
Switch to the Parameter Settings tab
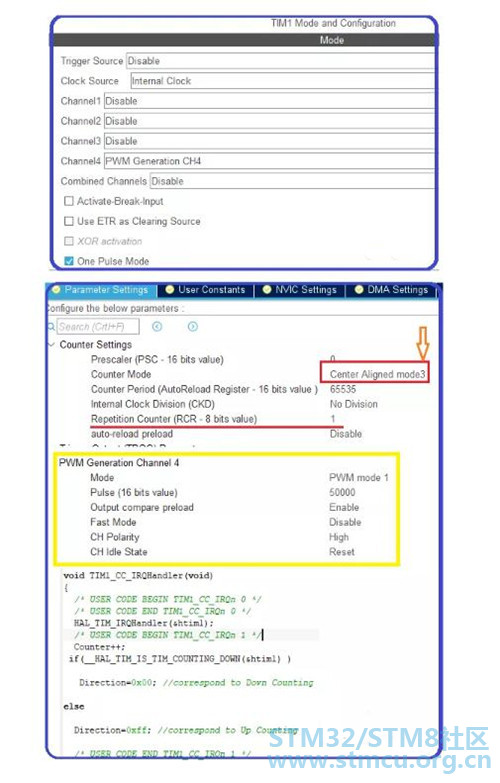pos(101,290)
